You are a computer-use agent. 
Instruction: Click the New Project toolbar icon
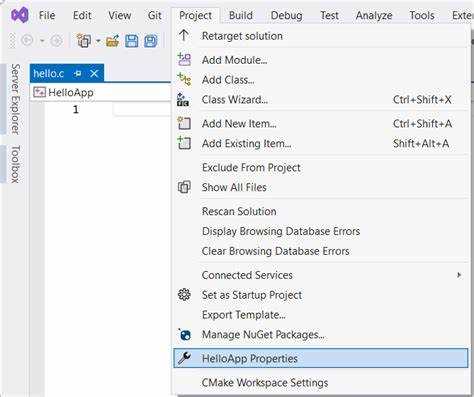(84, 41)
